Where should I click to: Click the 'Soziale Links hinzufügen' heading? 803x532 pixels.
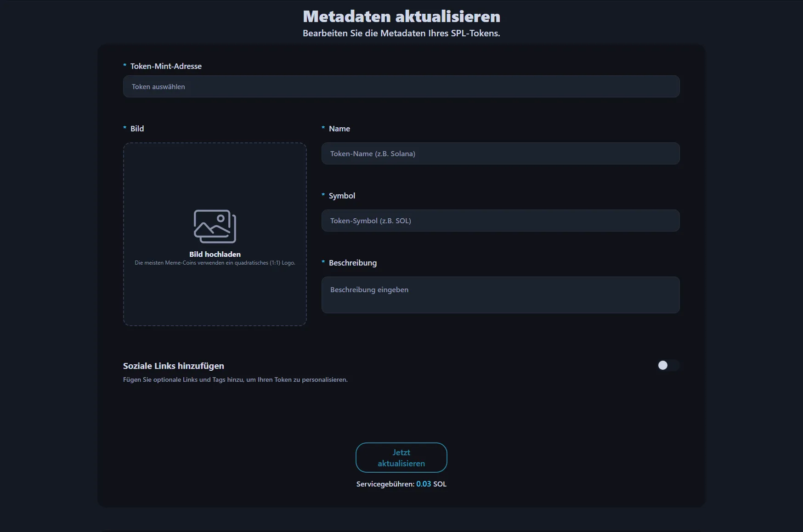click(174, 366)
